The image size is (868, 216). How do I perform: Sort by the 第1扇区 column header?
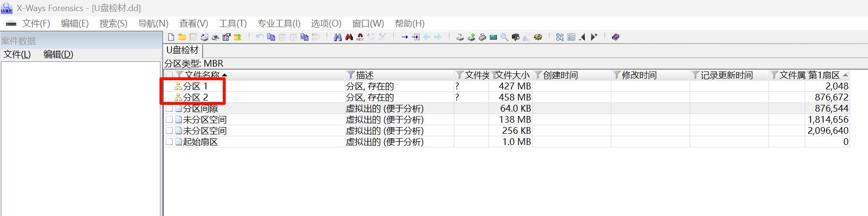tap(824, 75)
